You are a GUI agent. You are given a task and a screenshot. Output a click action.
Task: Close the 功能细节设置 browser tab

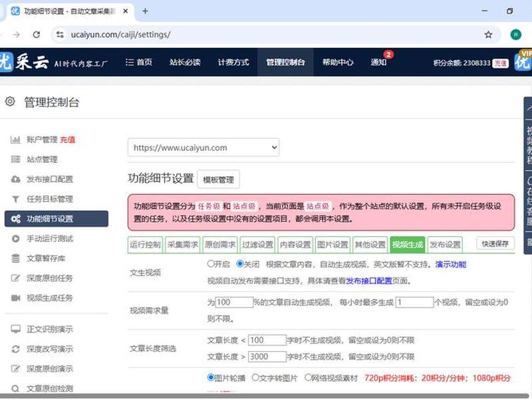coord(125,11)
